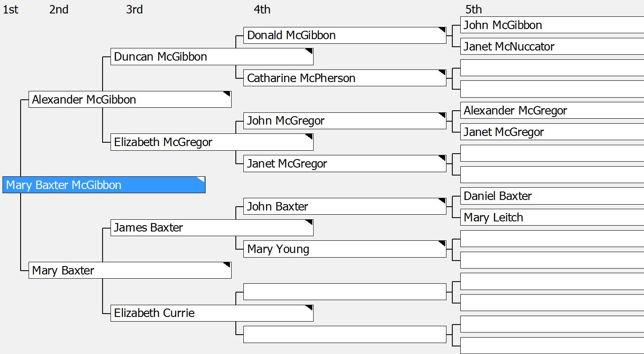
Task: Open corner triangle on Catharine McPherson box
Action: point(442,72)
